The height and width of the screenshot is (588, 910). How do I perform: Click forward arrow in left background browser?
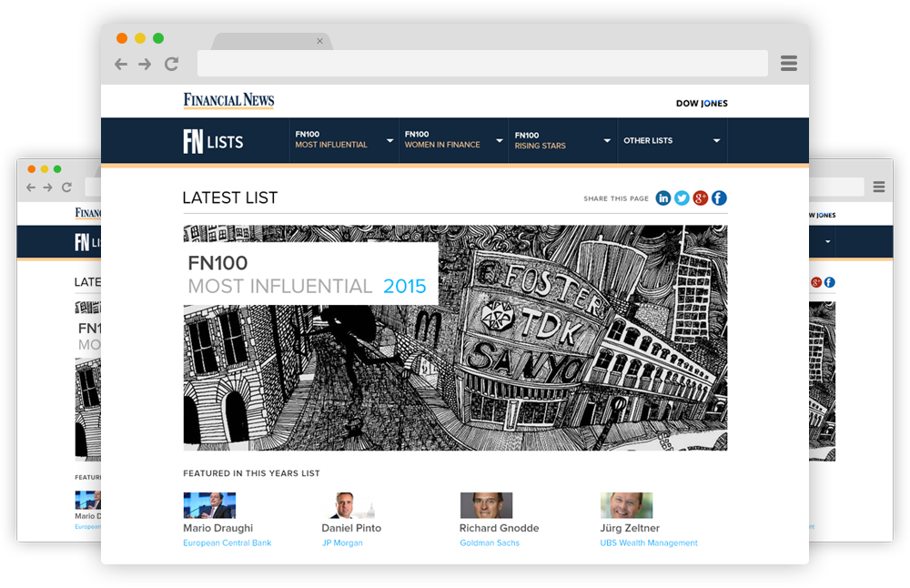pyautogui.click(x=48, y=188)
